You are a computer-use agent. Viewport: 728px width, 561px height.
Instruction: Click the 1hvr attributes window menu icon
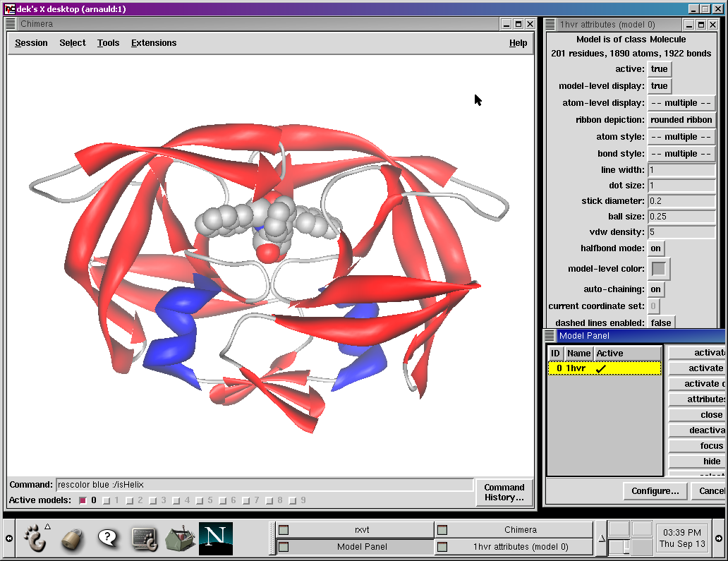point(550,25)
